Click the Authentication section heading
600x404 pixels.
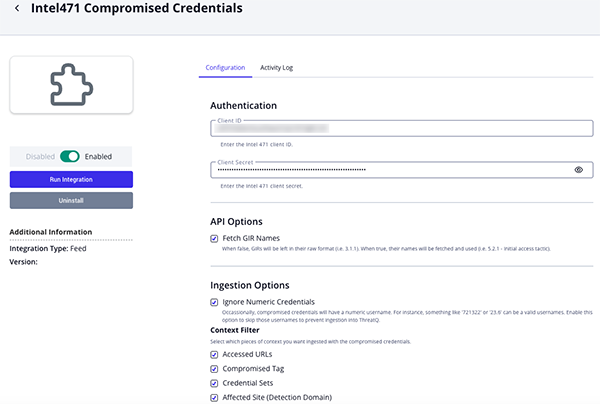[243, 106]
